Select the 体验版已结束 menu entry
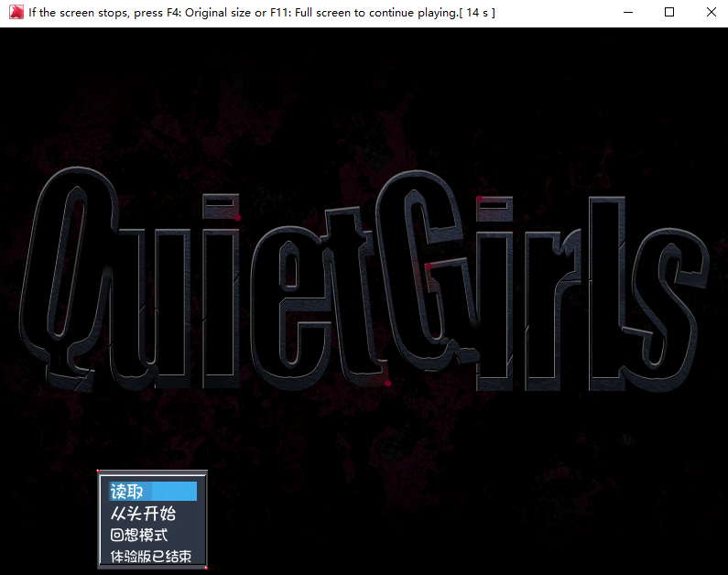The height and width of the screenshot is (575, 728). [x=150, y=556]
